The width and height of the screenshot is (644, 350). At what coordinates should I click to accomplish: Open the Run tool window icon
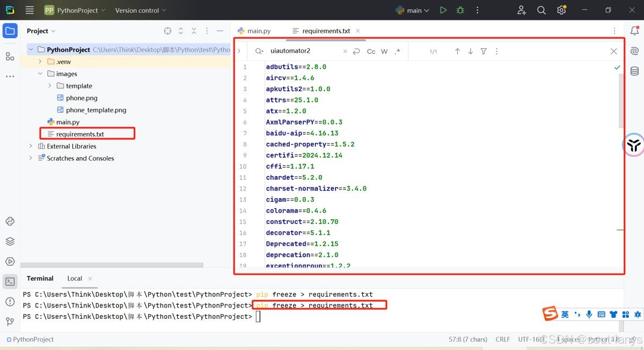point(10,261)
